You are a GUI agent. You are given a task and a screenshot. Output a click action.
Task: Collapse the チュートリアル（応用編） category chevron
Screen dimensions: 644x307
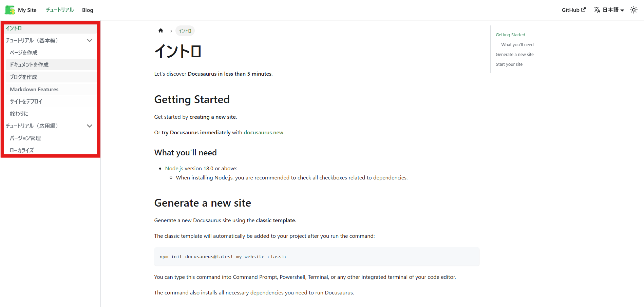90,126
